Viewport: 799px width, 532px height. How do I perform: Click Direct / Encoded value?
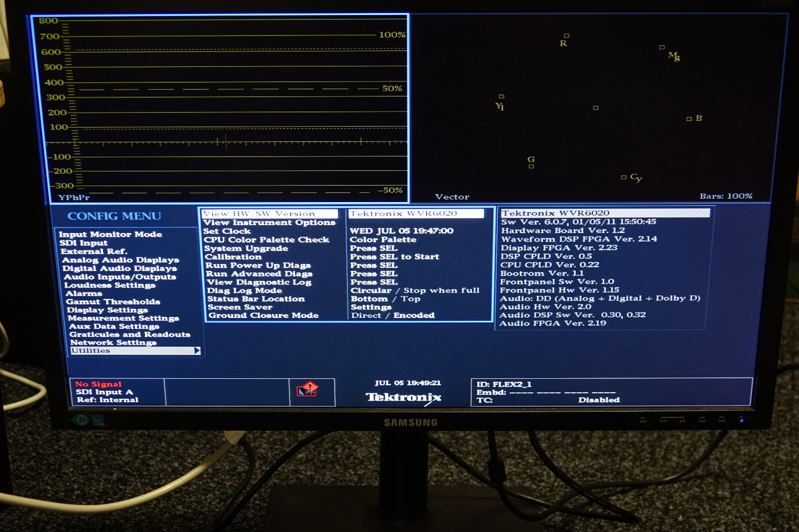click(393, 315)
